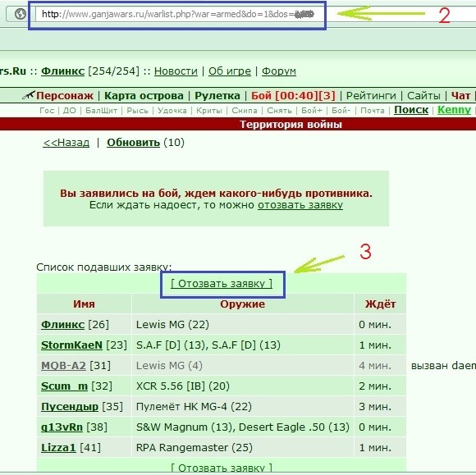Click отозвать заявку link in notice box
Screen dimensions: 476x475
pos(300,205)
